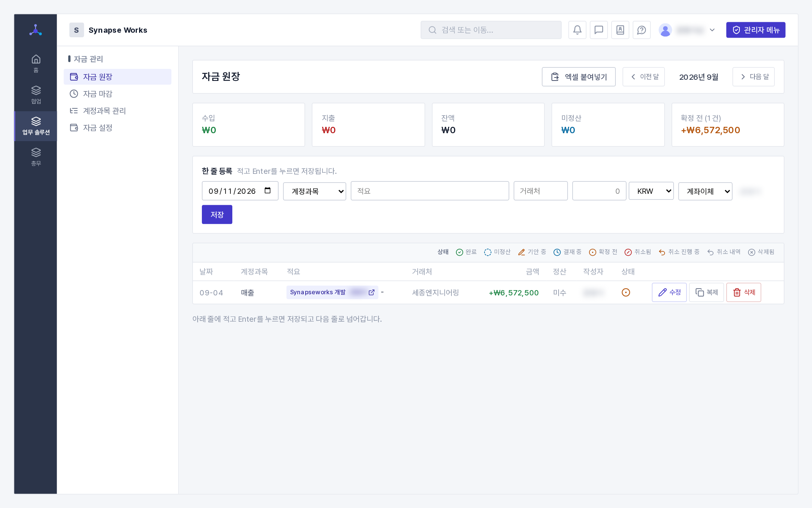Click the 자금 관리 section header
812x508 pixels.
point(88,59)
